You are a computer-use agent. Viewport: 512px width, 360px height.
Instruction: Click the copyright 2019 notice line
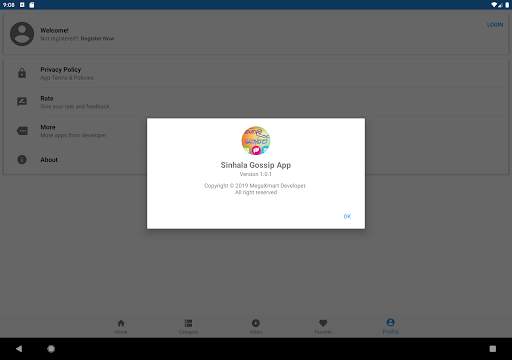(x=255, y=186)
